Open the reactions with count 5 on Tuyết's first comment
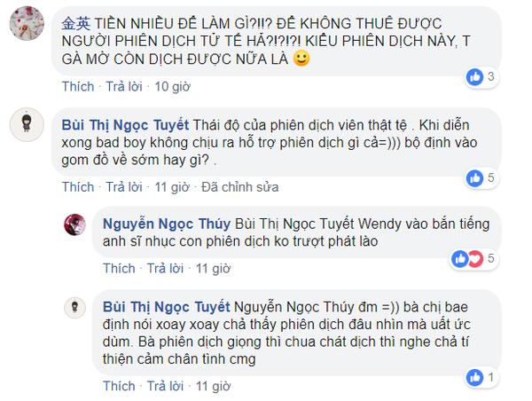Image resolution: width=532 pixels, height=401 pixels. pos(481,178)
